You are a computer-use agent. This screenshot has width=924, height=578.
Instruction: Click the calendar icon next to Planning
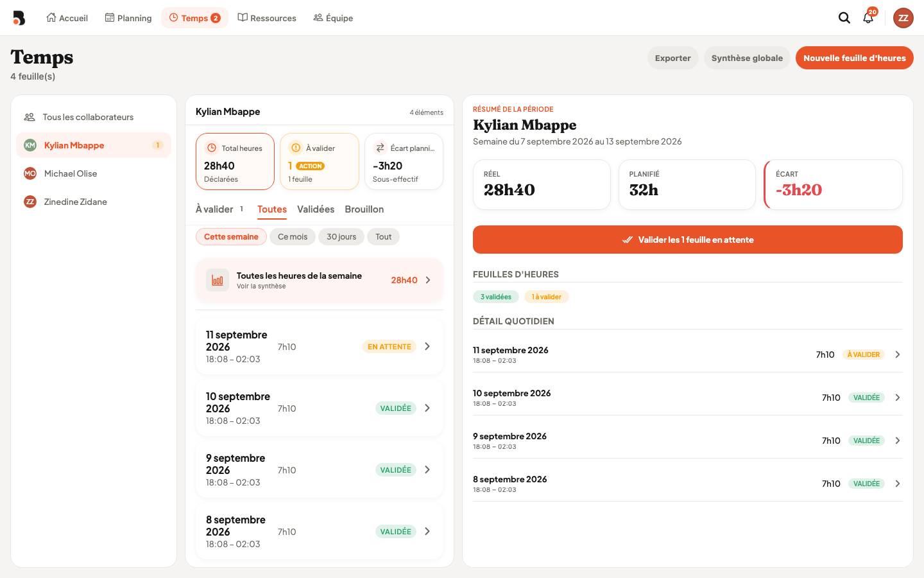pyautogui.click(x=110, y=18)
